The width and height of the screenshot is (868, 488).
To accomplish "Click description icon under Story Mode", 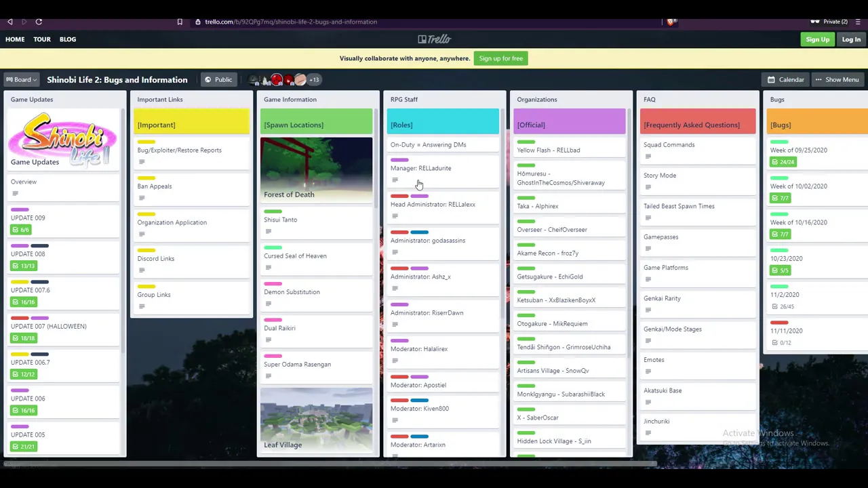I will [x=648, y=187].
